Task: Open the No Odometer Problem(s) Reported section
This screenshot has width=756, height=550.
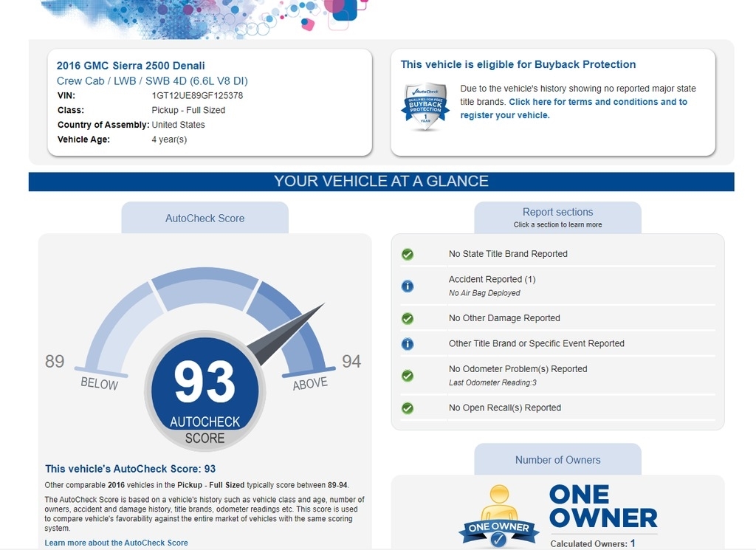Action: click(518, 369)
